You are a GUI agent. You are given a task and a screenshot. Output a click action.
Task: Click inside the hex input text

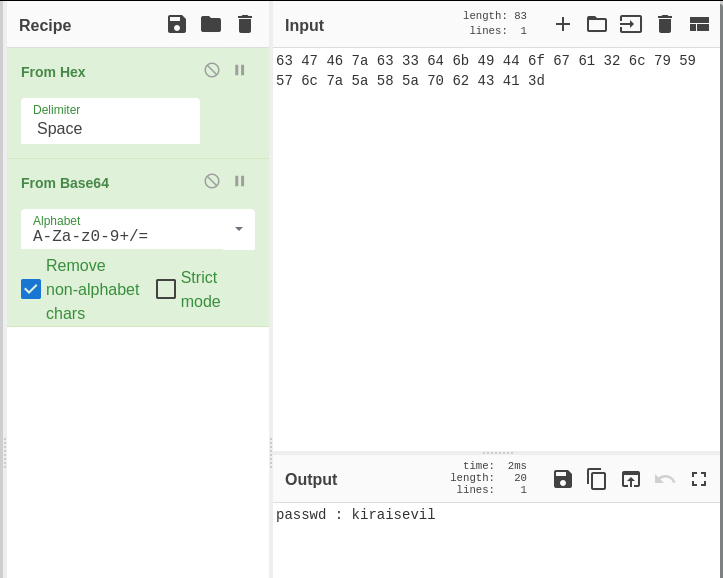486,71
